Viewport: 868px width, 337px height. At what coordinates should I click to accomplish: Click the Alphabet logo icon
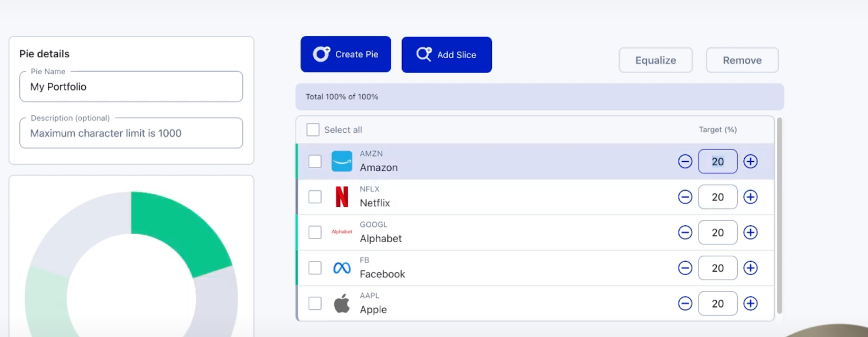pyautogui.click(x=342, y=232)
